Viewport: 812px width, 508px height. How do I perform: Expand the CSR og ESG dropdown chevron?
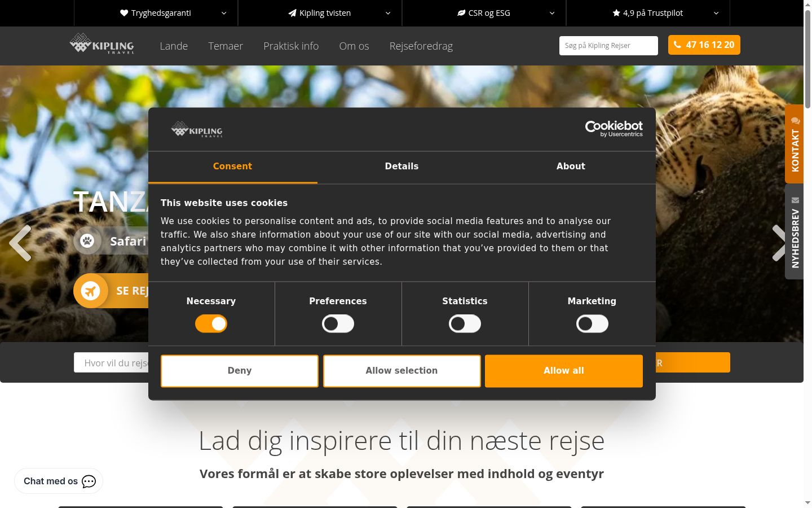pyautogui.click(x=552, y=13)
